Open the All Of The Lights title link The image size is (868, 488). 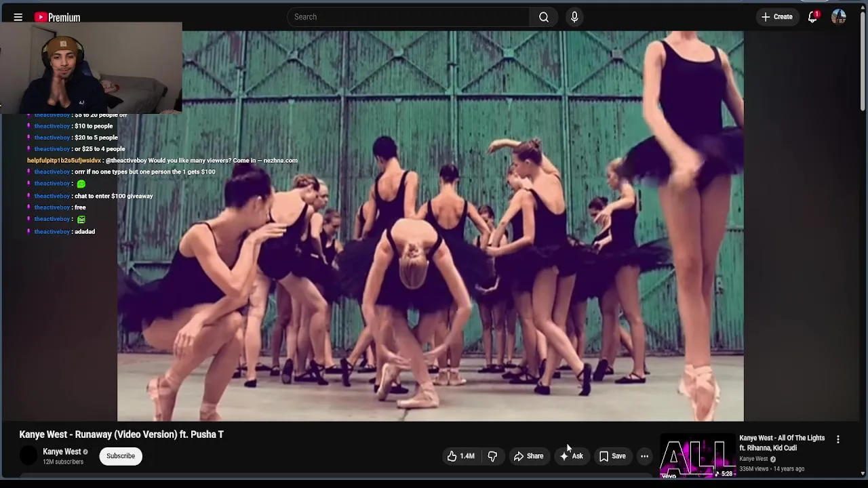(x=782, y=443)
